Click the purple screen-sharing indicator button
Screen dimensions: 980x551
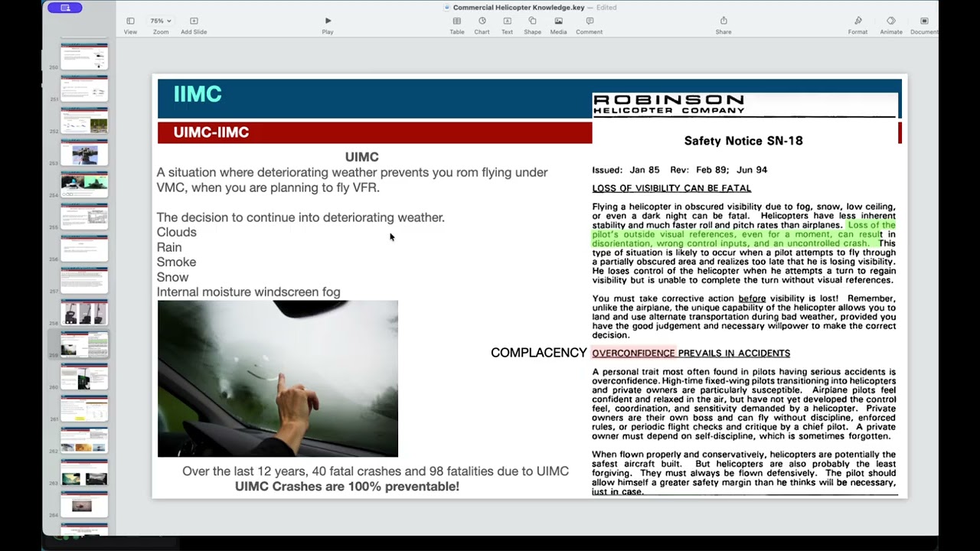pyautogui.click(x=65, y=8)
